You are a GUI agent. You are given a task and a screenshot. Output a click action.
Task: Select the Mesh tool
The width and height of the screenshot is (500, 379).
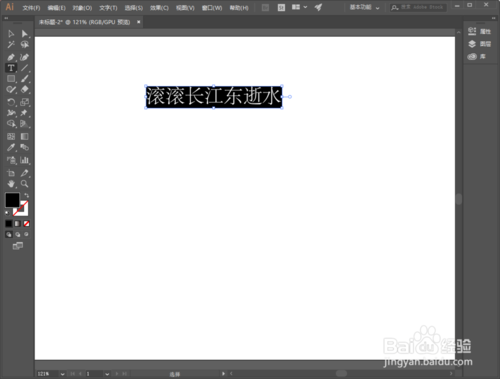coord(11,136)
